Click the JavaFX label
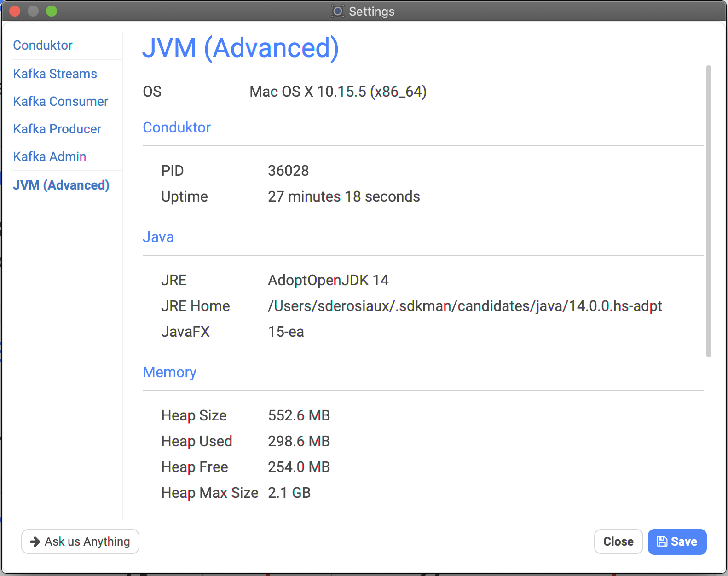 185,332
